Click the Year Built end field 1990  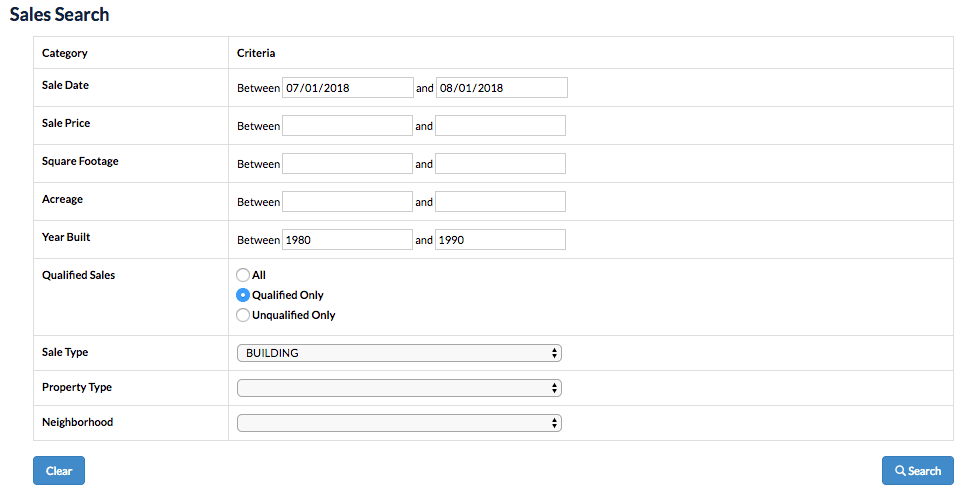(500, 240)
